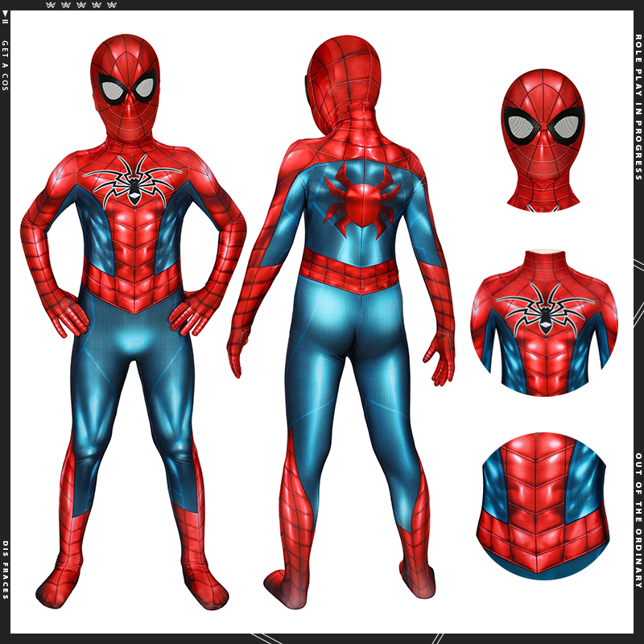Open the mask close-up image
The image size is (644, 644).
[x=543, y=140]
